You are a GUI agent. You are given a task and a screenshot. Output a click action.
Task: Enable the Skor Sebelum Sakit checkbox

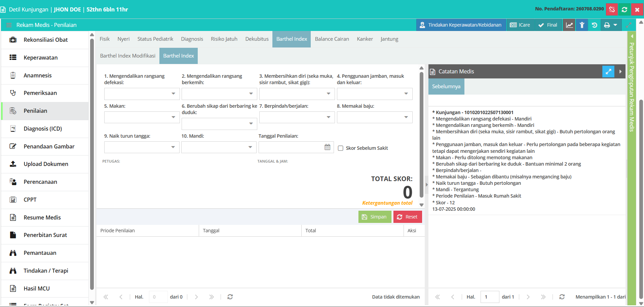pos(340,148)
